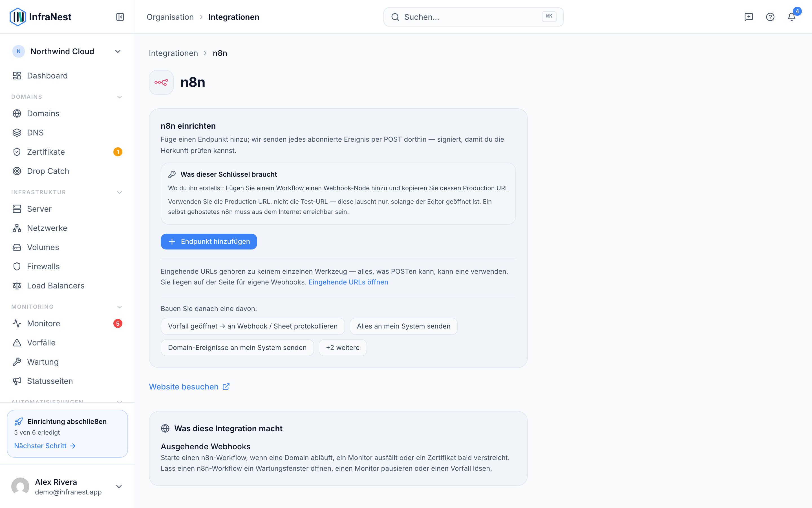This screenshot has width=812, height=508.
Task: Click the Server rack icon
Action: (x=17, y=209)
